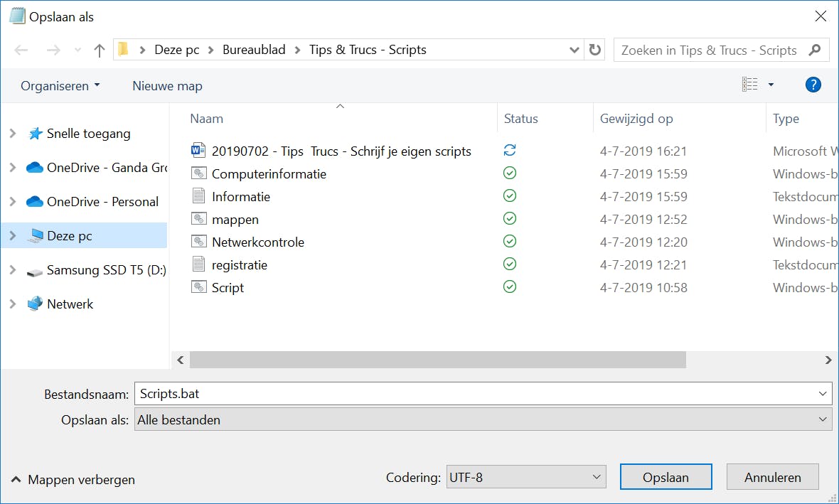Open the Opslaan als file type dropdown

coord(482,420)
